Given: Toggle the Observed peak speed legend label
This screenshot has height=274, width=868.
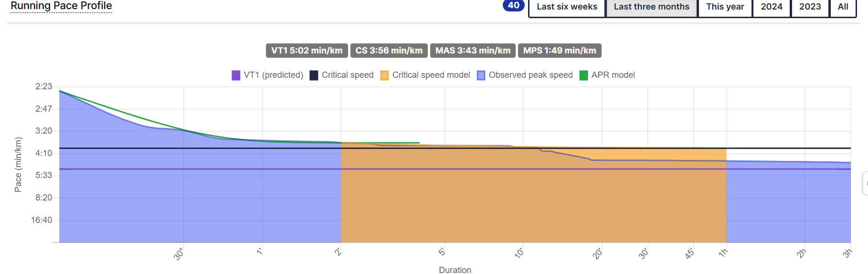Looking at the screenshot, I should (x=530, y=75).
